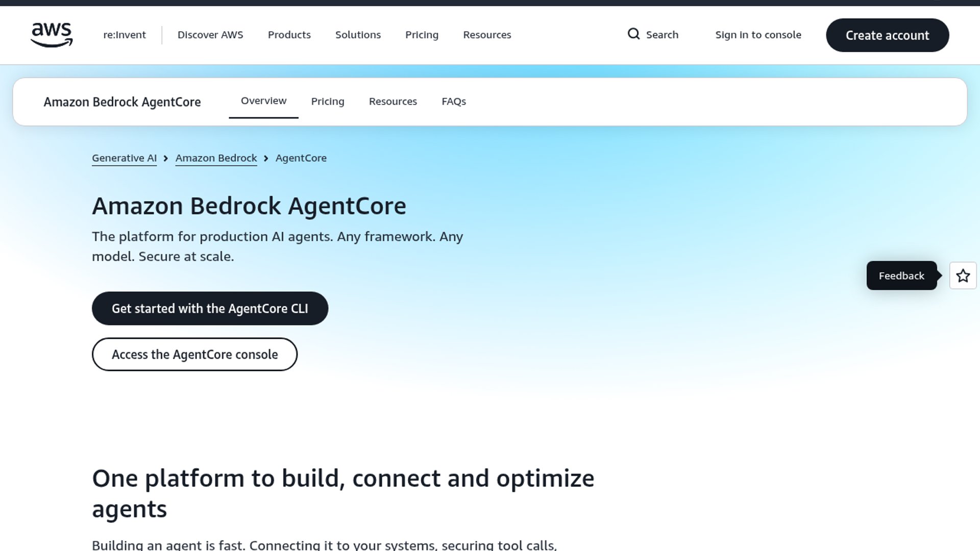This screenshot has width=980, height=551.
Task: Switch to the AgentCore Resources tab
Action: click(x=393, y=102)
